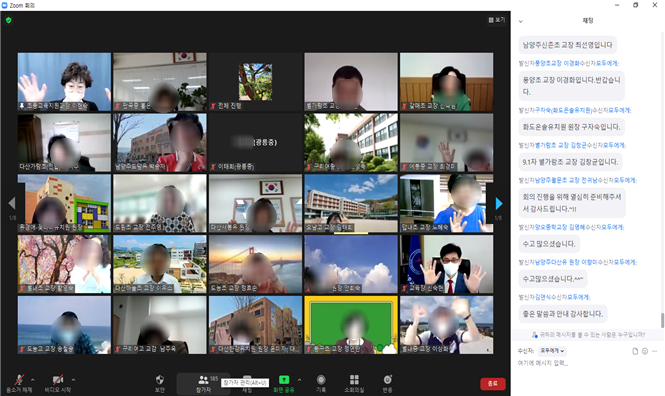Click sender link 별가람초 교장 김창균
Viewport: 665px width, 396px height.
(561, 145)
